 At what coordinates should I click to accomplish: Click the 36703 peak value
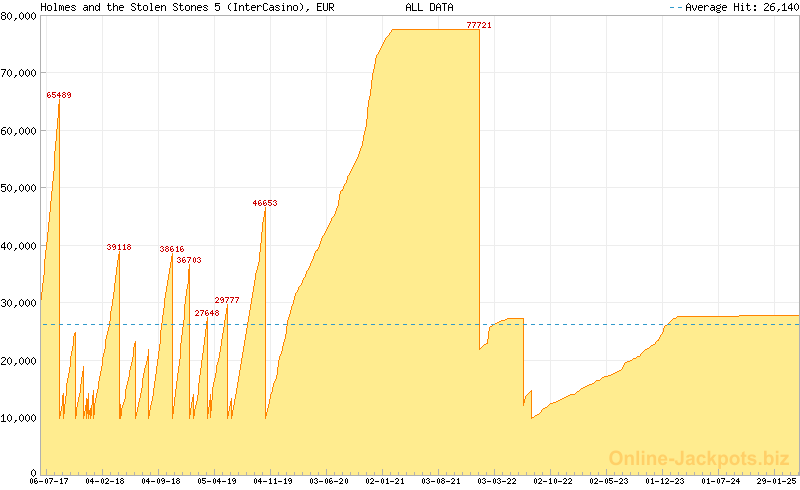coord(189,260)
